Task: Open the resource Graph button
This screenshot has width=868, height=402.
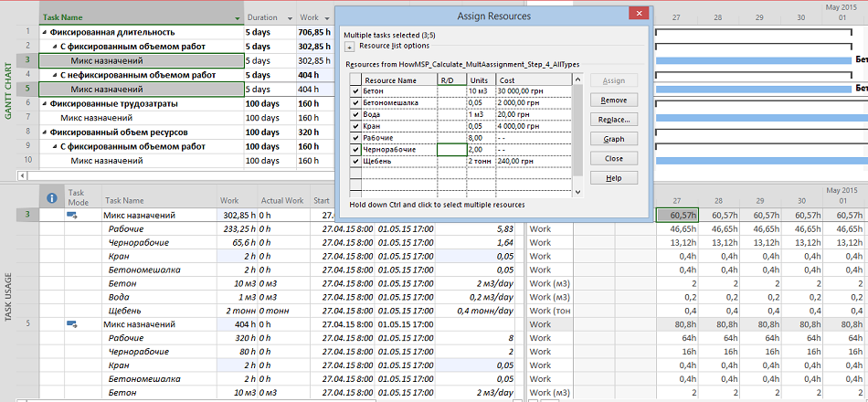Action: click(x=613, y=139)
